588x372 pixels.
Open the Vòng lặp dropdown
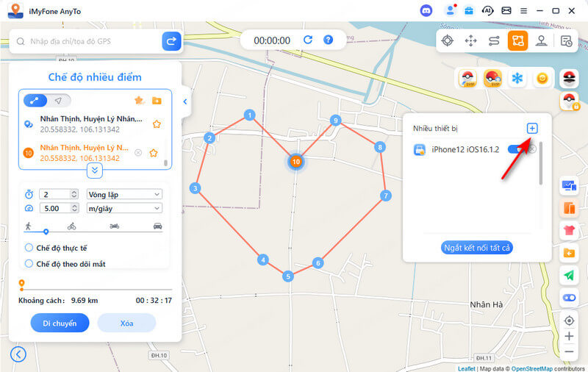pos(122,194)
